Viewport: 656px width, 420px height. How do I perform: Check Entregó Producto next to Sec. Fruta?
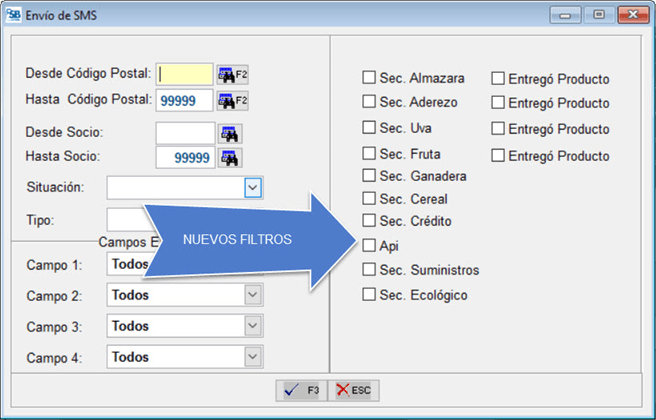(x=498, y=156)
